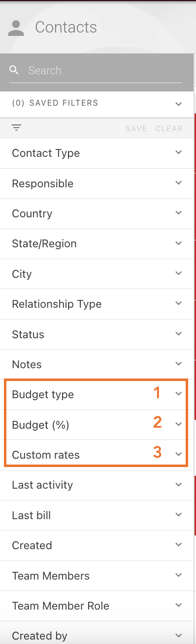Expand the Contact Type filter
Viewport: 196px width, 644px height.
tap(97, 153)
